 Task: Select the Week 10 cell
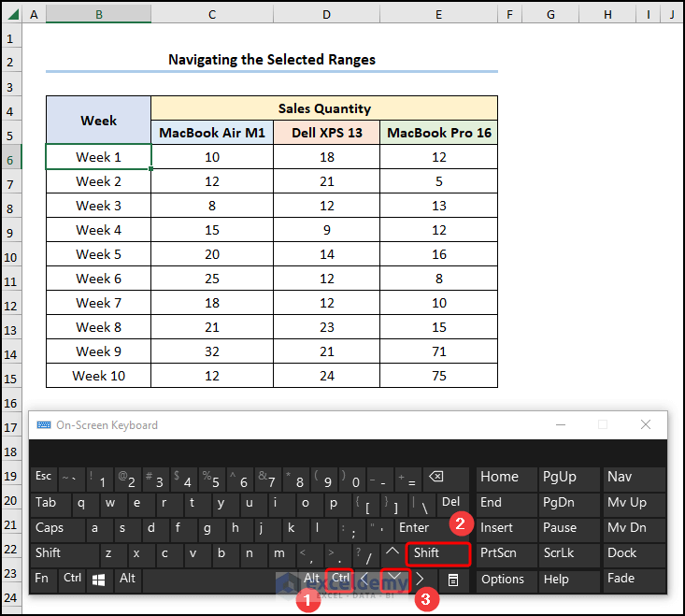coord(99,376)
